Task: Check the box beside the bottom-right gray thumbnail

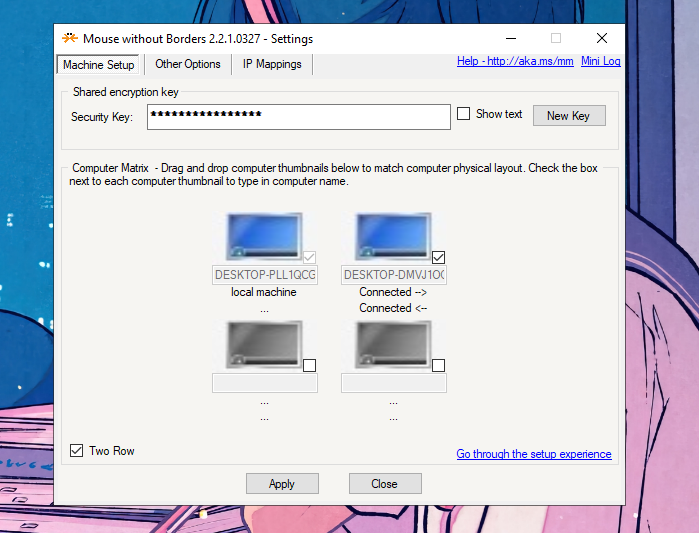Action: coord(438,365)
